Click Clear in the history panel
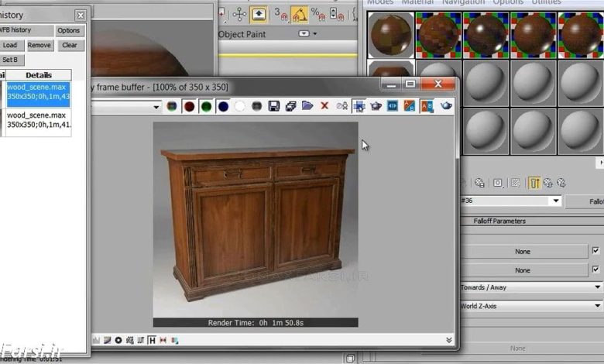 (x=70, y=45)
